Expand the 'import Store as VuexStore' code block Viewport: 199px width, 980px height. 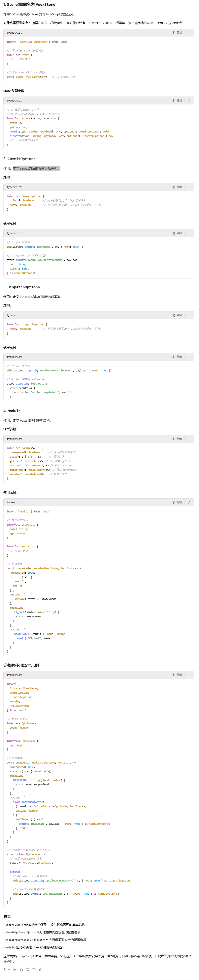189,33
